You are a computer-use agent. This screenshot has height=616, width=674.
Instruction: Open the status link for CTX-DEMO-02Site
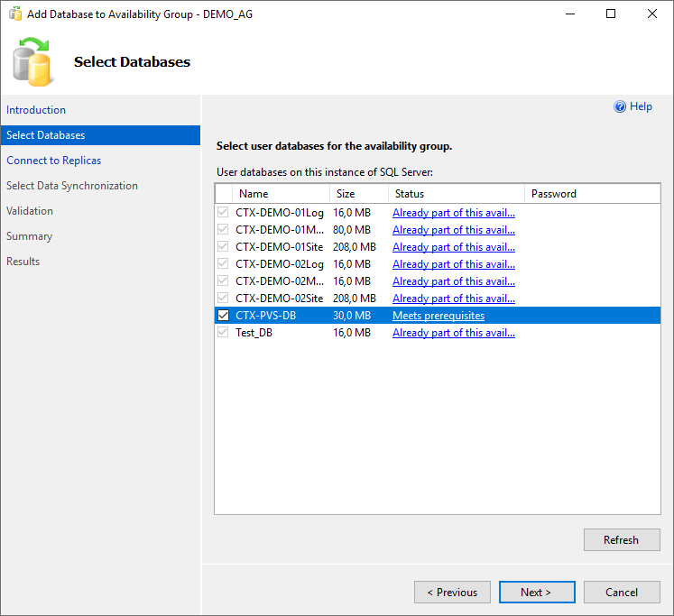[454, 299]
